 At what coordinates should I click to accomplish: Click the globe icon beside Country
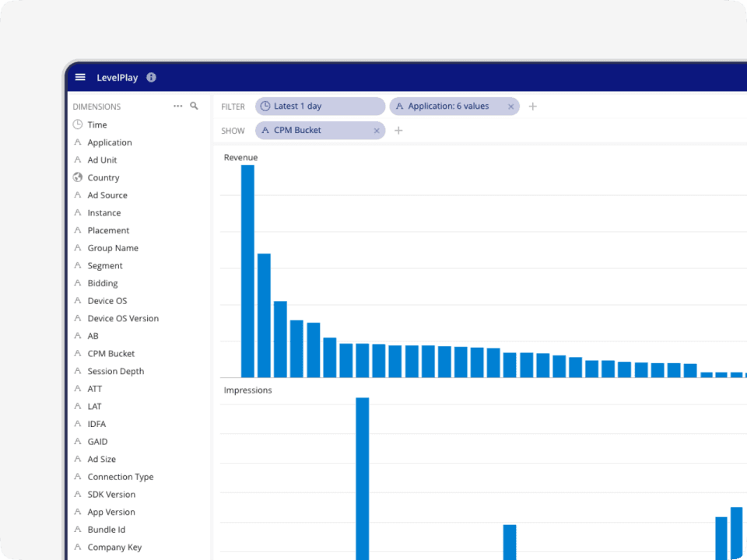tap(78, 177)
